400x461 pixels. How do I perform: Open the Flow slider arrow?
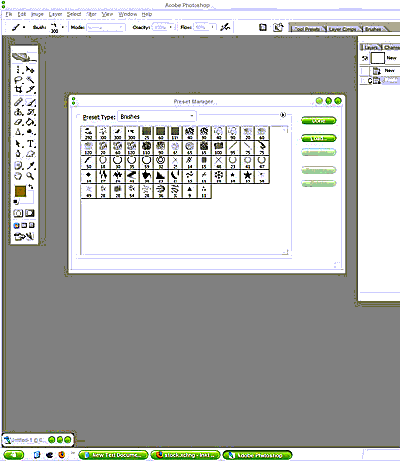(212, 27)
